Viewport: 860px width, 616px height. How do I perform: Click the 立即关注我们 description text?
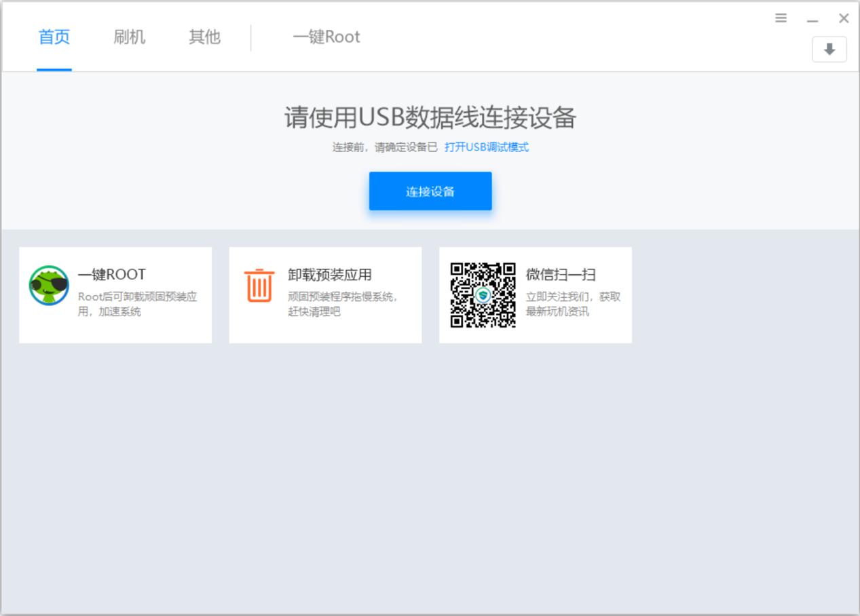572,304
